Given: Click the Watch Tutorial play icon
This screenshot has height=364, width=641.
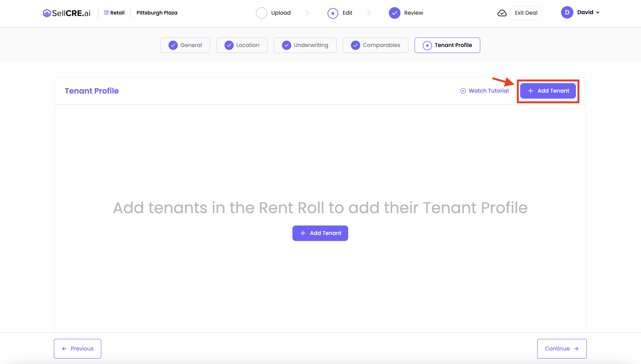Looking at the screenshot, I should point(463,91).
